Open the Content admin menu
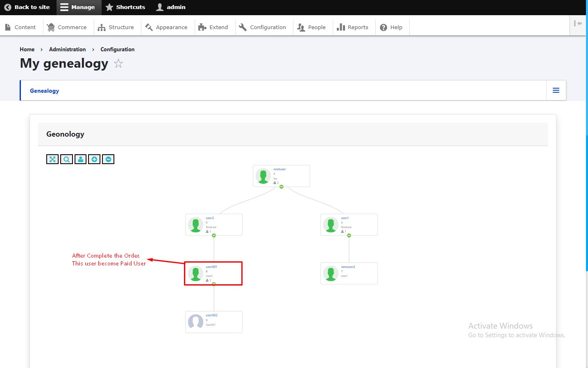Viewport: 588px width, 368px height. click(20, 27)
